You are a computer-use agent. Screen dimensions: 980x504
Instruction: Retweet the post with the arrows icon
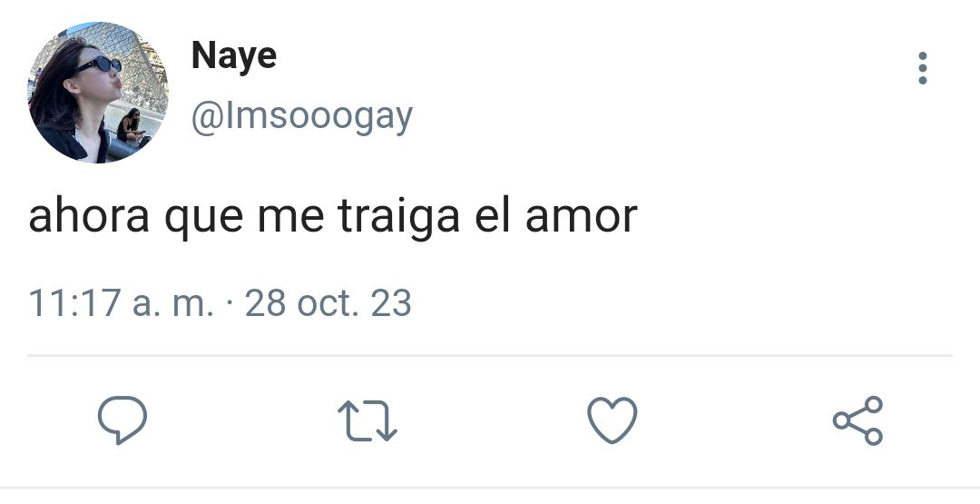[367, 420]
